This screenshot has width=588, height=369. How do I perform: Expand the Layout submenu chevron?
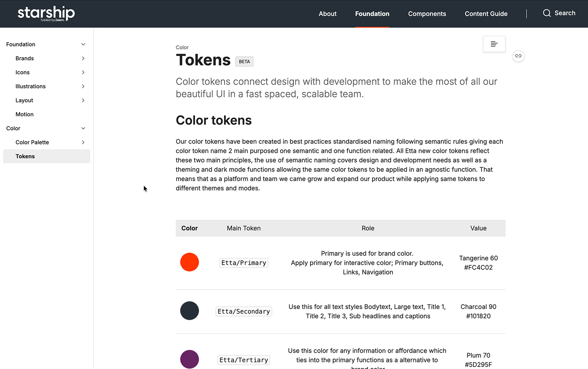click(83, 100)
